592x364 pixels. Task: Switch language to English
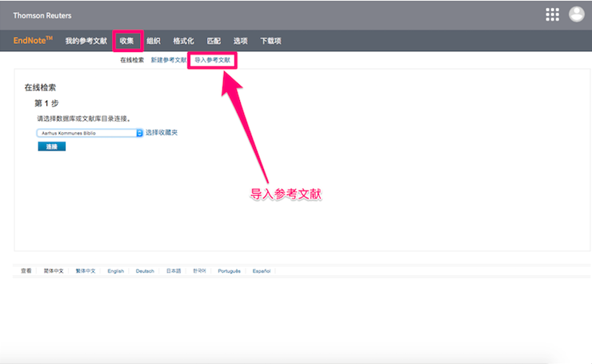pos(115,271)
